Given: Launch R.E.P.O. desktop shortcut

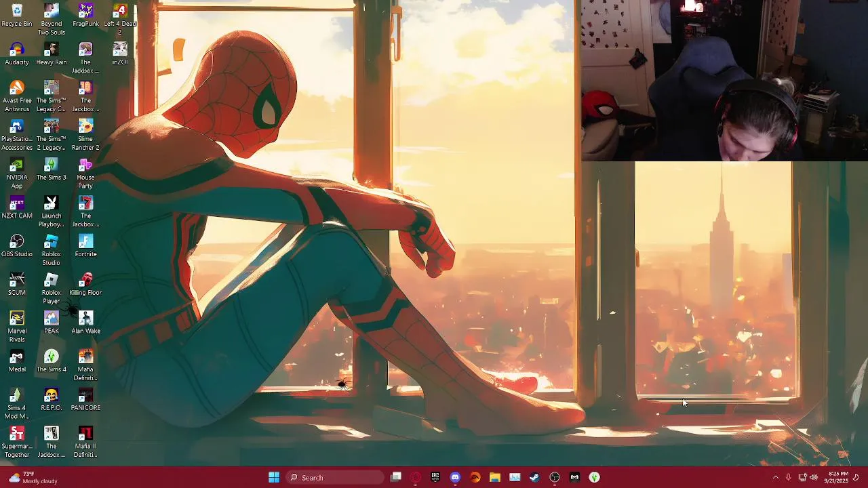Looking at the screenshot, I should coord(52,399).
